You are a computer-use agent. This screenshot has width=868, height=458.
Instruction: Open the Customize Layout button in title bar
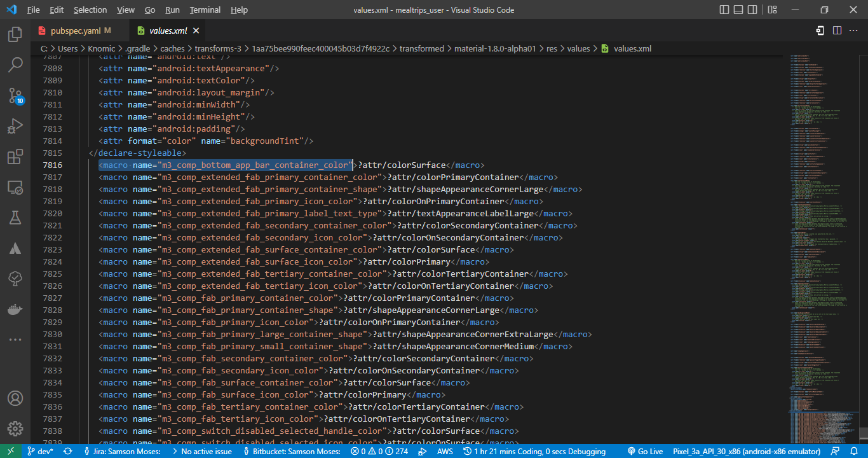[773, 10]
